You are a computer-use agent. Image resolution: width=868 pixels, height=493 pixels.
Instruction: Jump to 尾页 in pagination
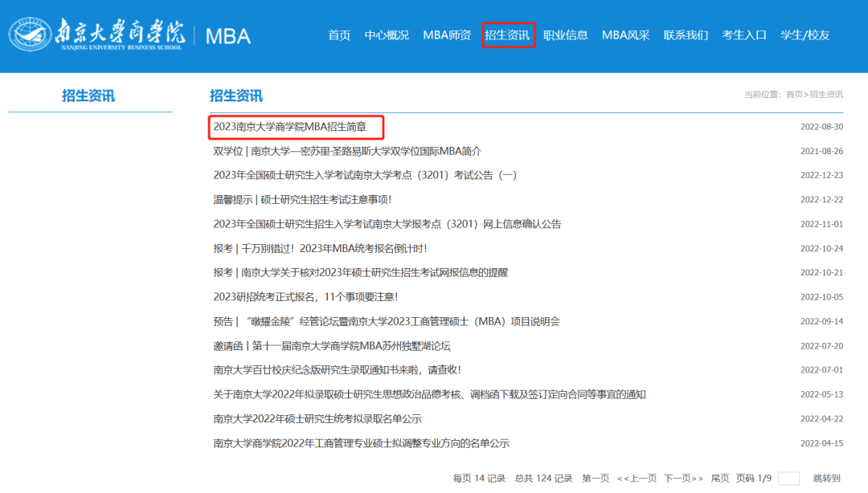point(719,478)
